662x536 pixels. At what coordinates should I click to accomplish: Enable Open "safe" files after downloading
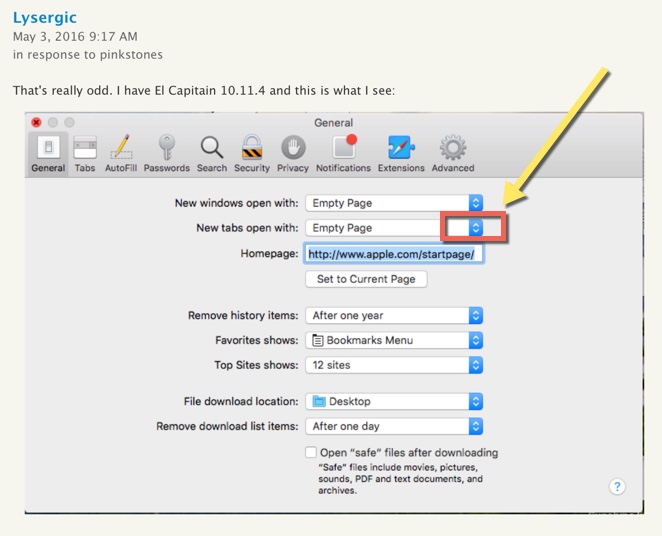tap(311, 452)
